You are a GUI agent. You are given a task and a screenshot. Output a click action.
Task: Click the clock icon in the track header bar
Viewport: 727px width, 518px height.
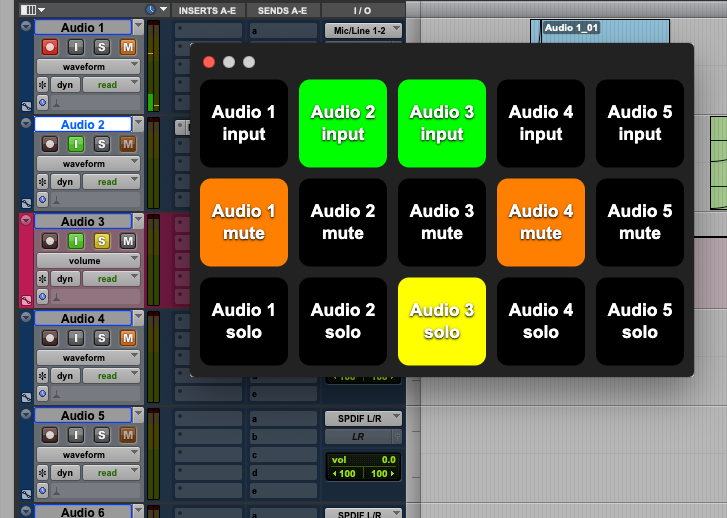(150, 9)
